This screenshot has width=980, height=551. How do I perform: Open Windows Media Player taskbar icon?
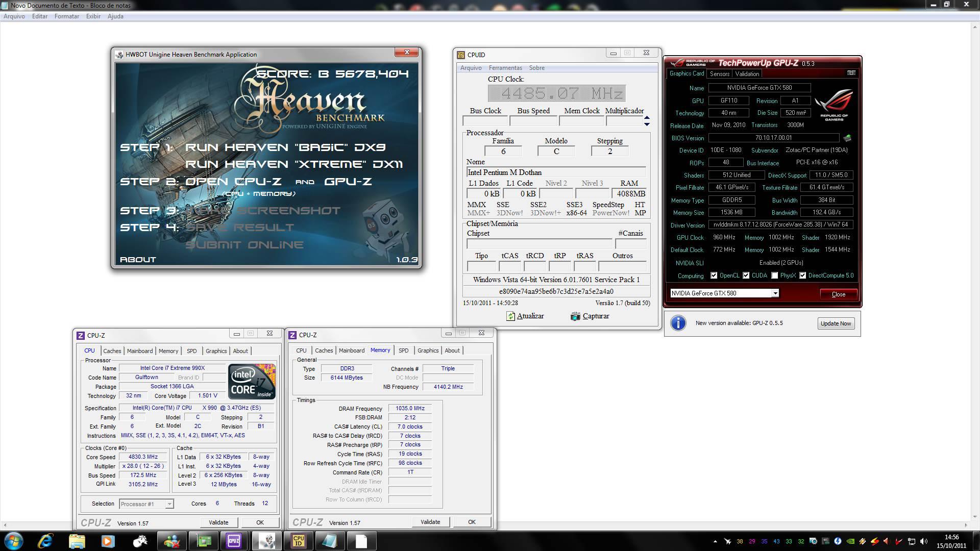pos(108,541)
